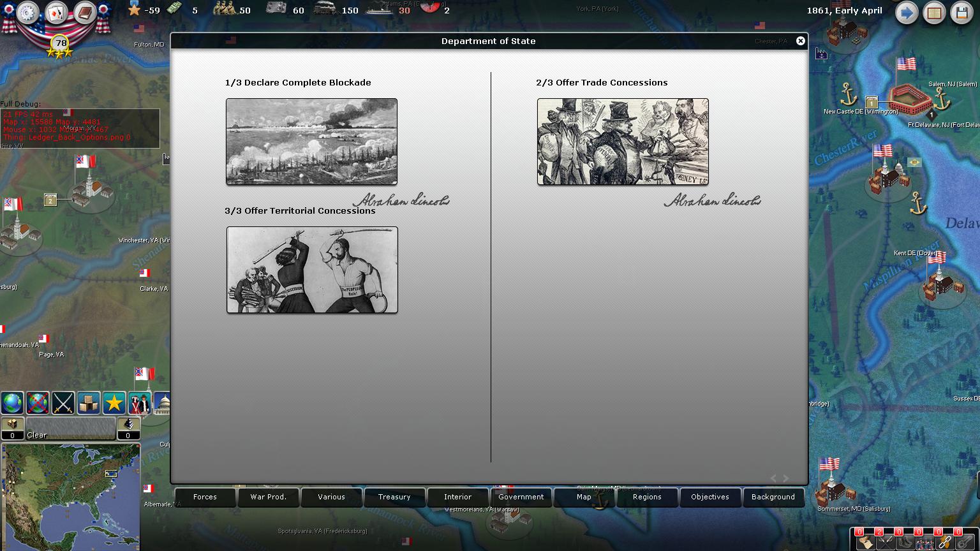Open the Forces tab
980x551 pixels.
pyautogui.click(x=205, y=497)
